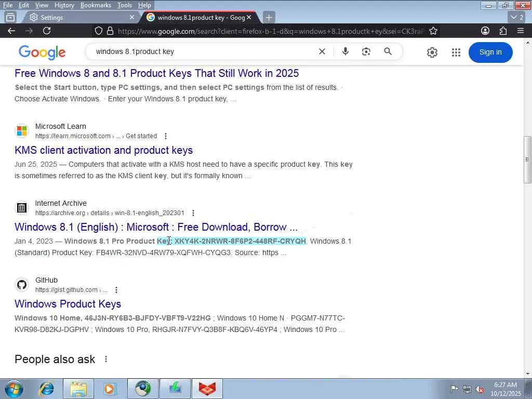Click the Internet Archive favicon

click(22, 208)
